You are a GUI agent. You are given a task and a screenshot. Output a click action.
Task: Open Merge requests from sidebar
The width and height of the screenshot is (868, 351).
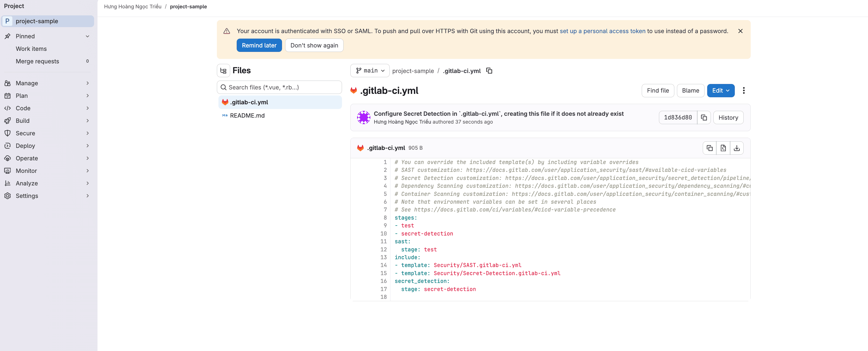(x=37, y=61)
